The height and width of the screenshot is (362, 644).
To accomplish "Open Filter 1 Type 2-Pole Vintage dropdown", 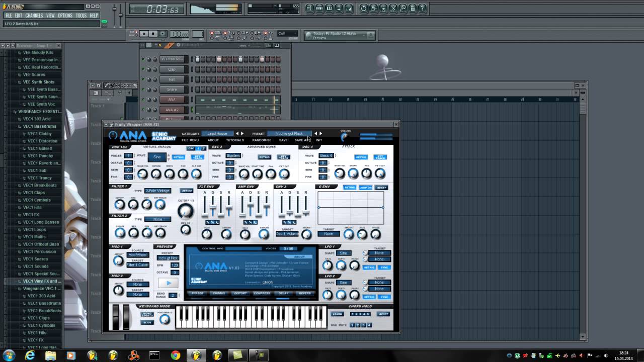I will coord(157,191).
